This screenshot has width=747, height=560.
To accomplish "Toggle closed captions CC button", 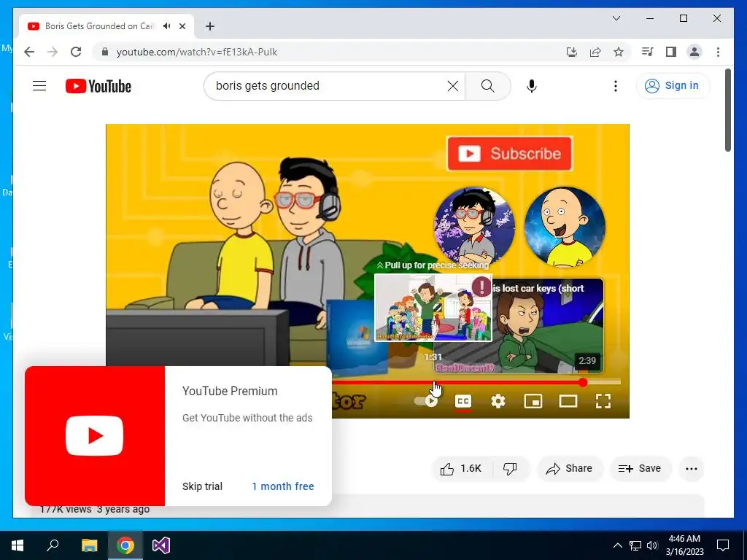I will coord(463,401).
